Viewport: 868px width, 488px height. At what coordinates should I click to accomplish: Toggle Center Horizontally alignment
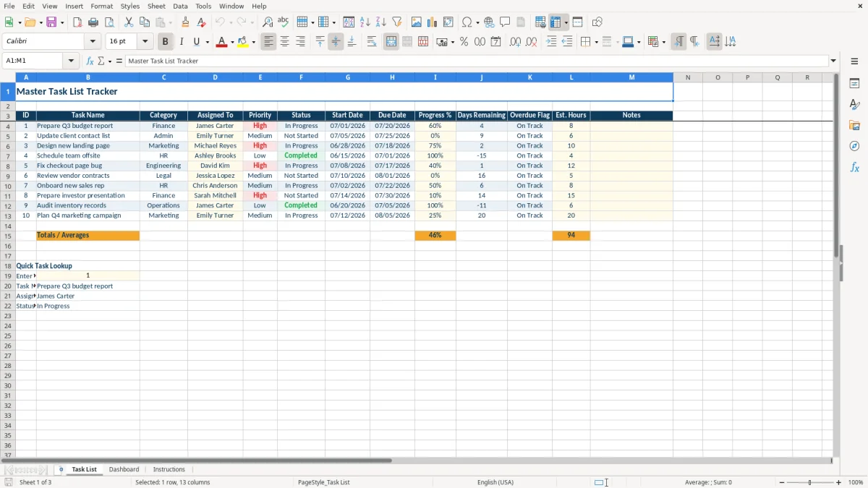[284, 42]
